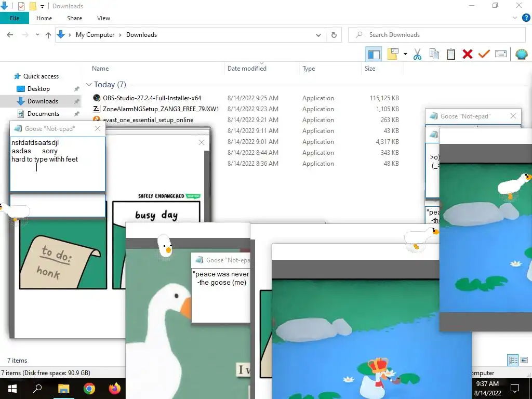Image resolution: width=532 pixels, height=399 pixels.
Task: Click the Copy toolbar icon
Action: click(434, 54)
